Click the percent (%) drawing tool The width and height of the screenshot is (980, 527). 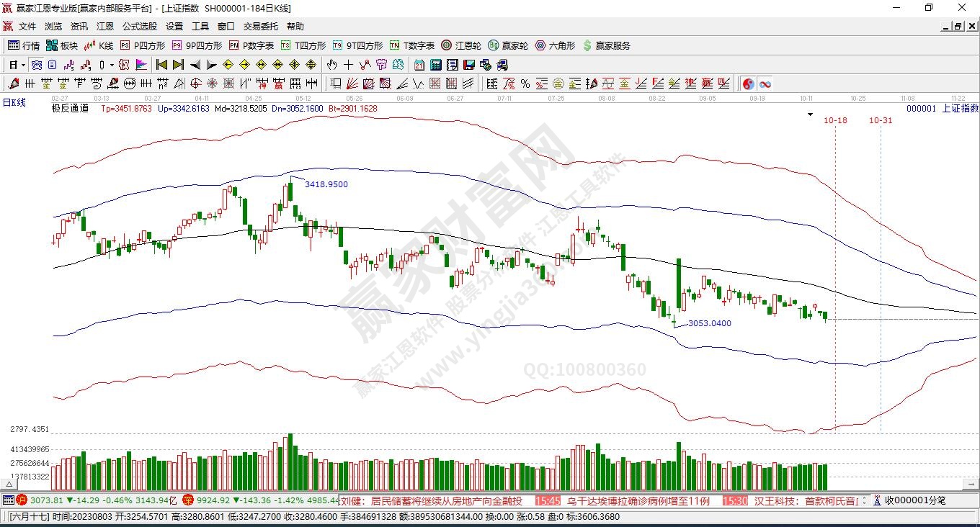[x=525, y=84]
